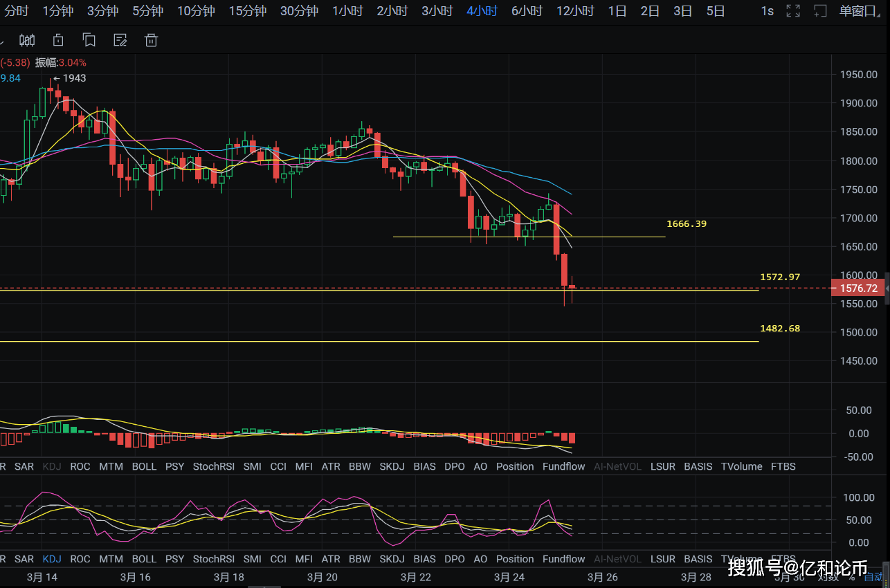Click the 1572.97 horizontal line label
The image size is (890, 588).
click(x=780, y=277)
